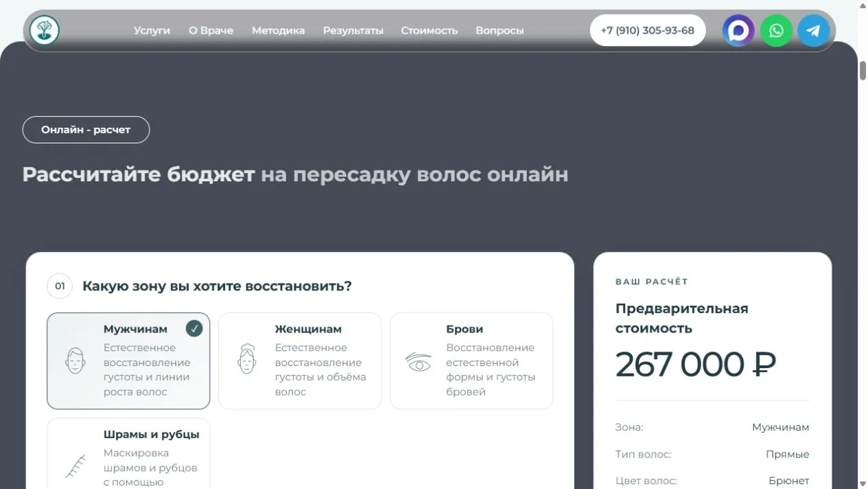Open the Стоимость menu item
This screenshot has height=489, width=868.
click(x=430, y=30)
